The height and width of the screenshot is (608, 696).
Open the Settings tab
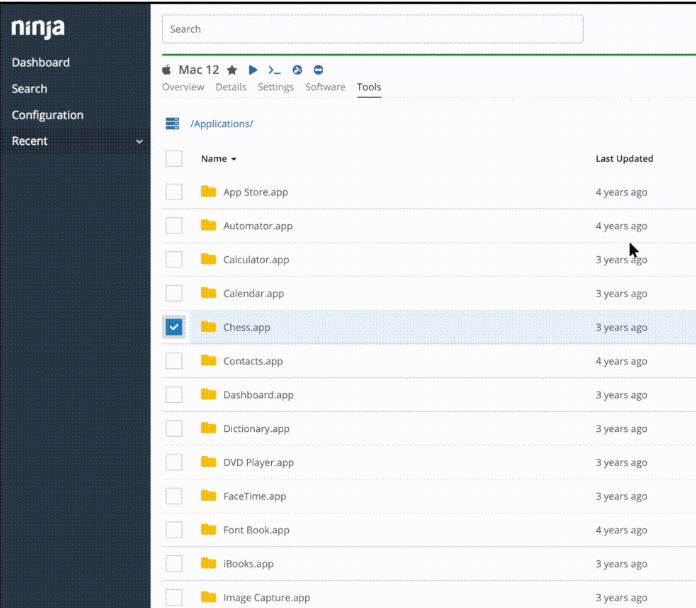point(276,87)
